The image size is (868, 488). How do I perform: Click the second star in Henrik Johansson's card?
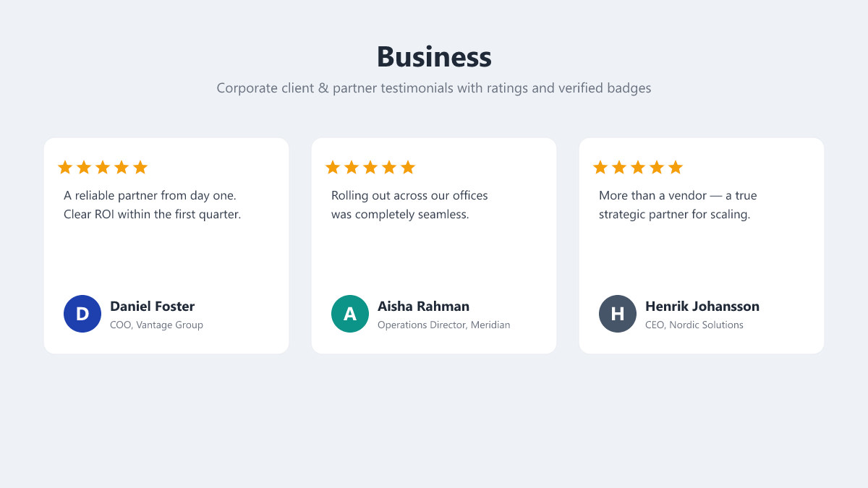pyautogui.click(x=619, y=168)
